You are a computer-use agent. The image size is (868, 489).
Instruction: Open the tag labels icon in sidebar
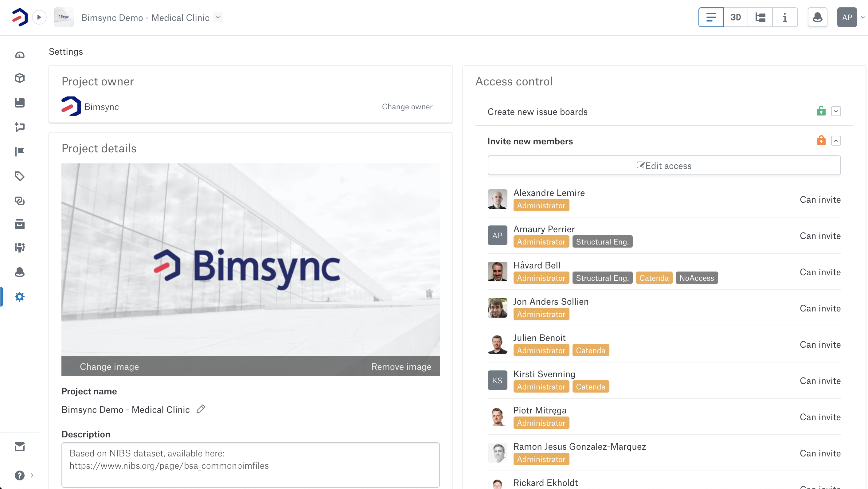[x=20, y=176]
